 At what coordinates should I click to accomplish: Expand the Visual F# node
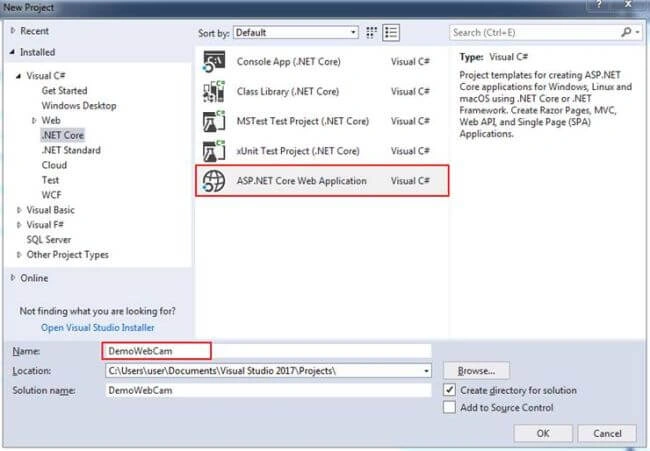pyautogui.click(x=19, y=225)
